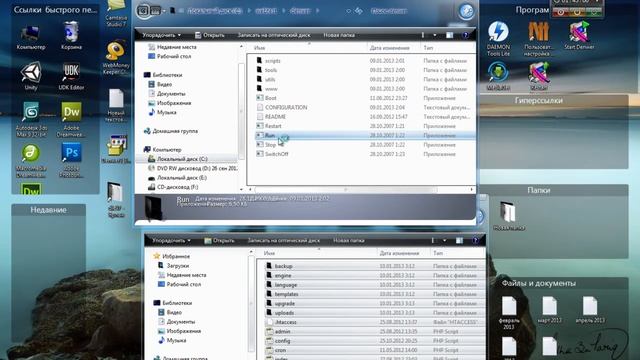This screenshot has width=640, height=360.
Task: Open the UDK Editor desktop shortcut
Action: [x=71, y=76]
